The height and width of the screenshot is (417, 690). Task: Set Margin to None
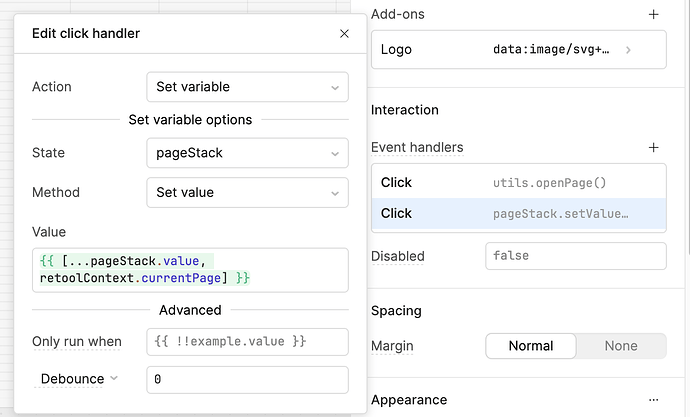[621, 346]
